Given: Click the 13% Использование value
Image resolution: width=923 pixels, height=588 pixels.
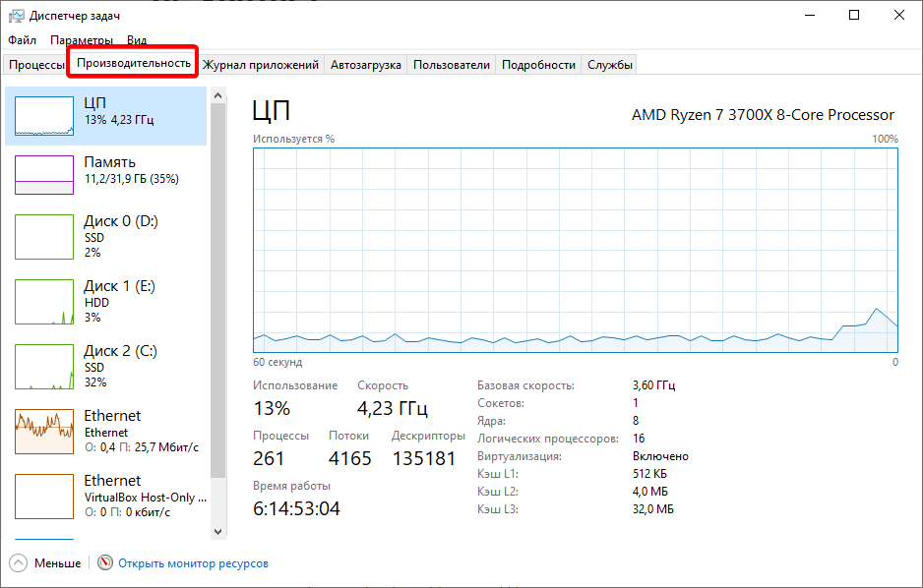Looking at the screenshot, I should 272,408.
